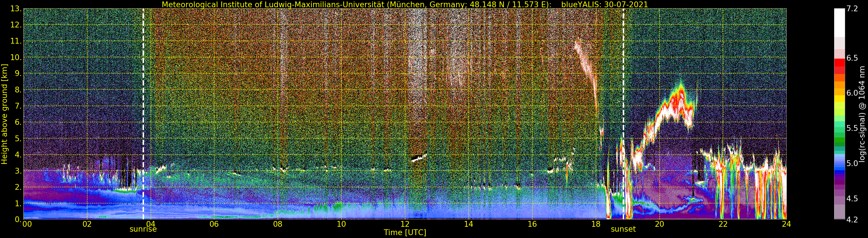Click the '11.' height axis tick label

pyautogui.click(x=16, y=41)
